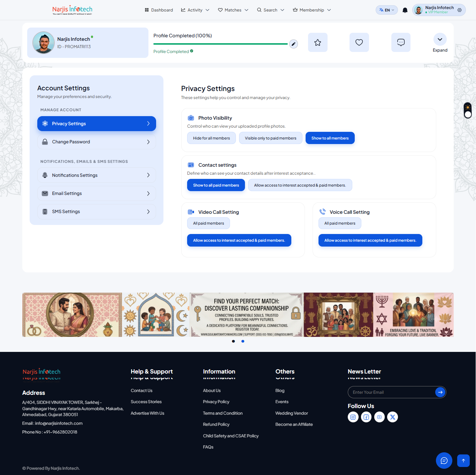Image resolution: width=476 pixels, height=475 pixels.
Task: Expand the profile panel with the Expand chevron
Action: (440, 39)
